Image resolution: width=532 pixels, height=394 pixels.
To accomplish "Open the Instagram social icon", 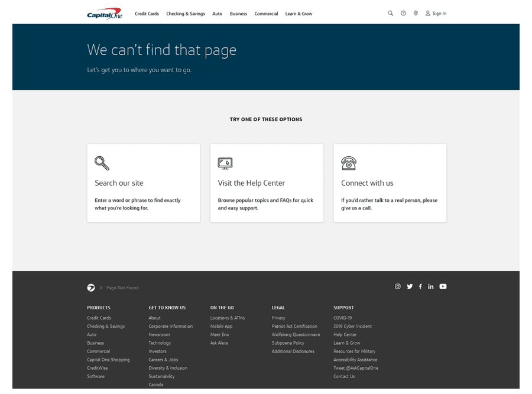I will click(x=398, y=286).
